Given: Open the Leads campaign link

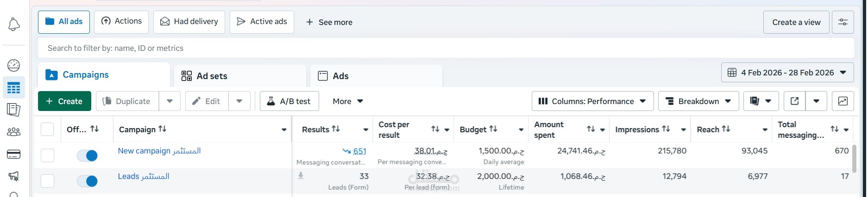Looking at the screenshot, I should [x=143, y=176].
